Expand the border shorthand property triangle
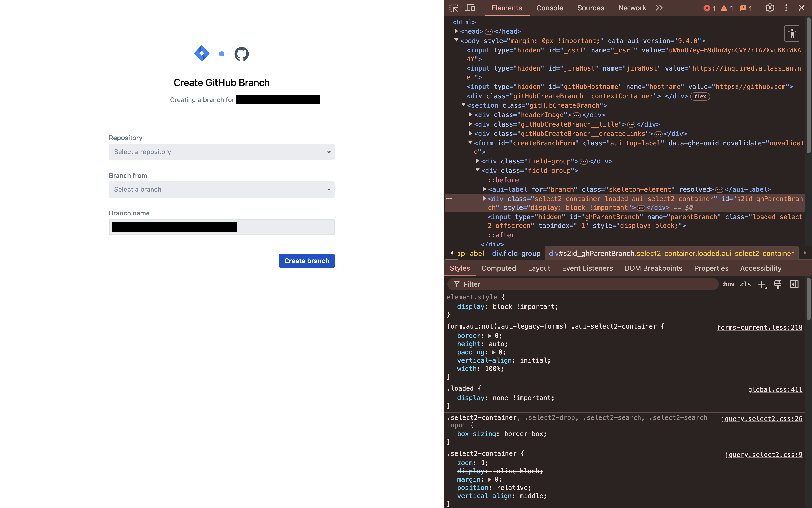The width and height of the screenshot is (812, 508). [490, 336]
